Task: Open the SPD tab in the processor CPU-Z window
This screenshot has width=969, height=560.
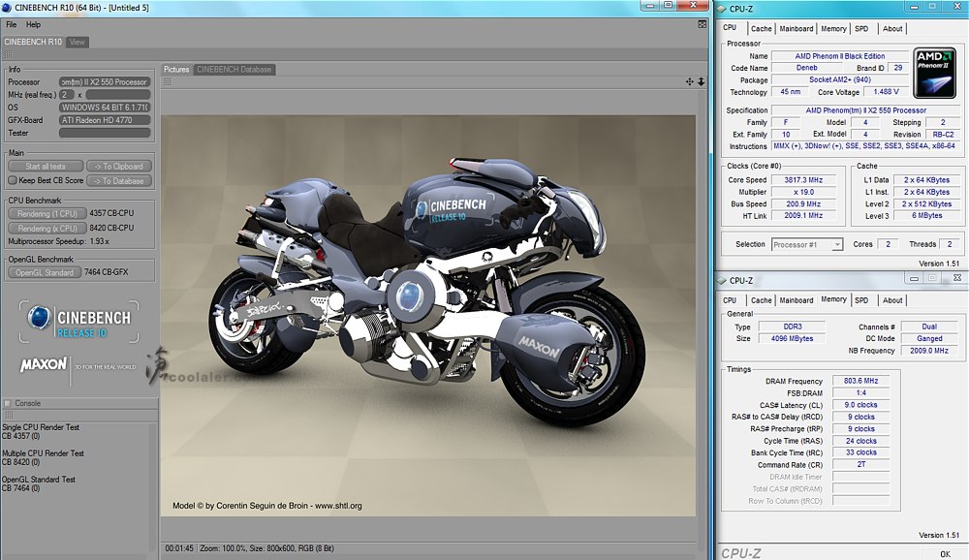Action: pyautogui.click(x=861, y=28)
